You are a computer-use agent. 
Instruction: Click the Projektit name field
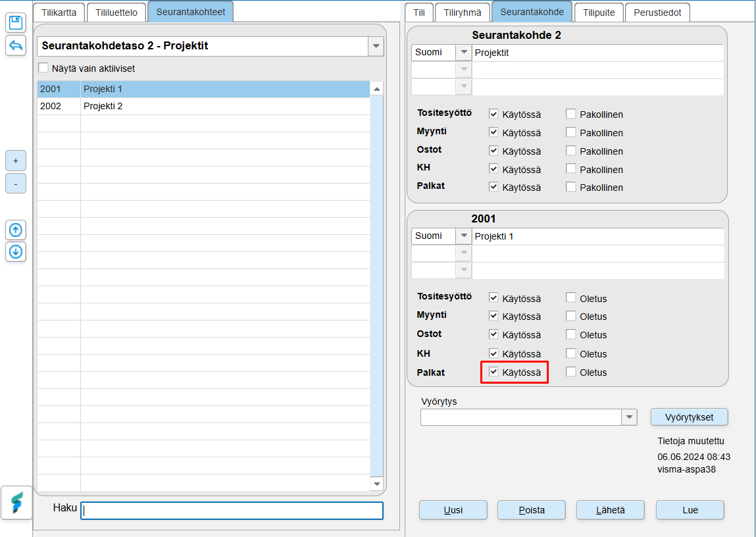tap(598, 53)
